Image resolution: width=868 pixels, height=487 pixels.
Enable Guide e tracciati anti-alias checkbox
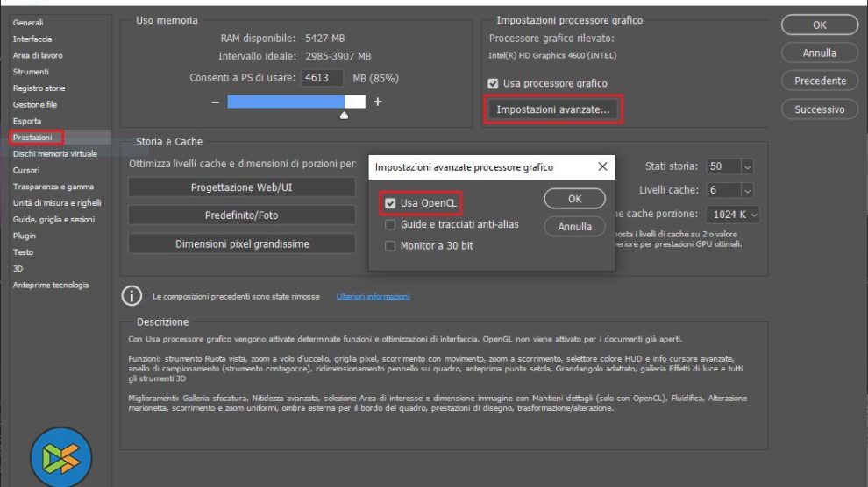pos(390,224)
